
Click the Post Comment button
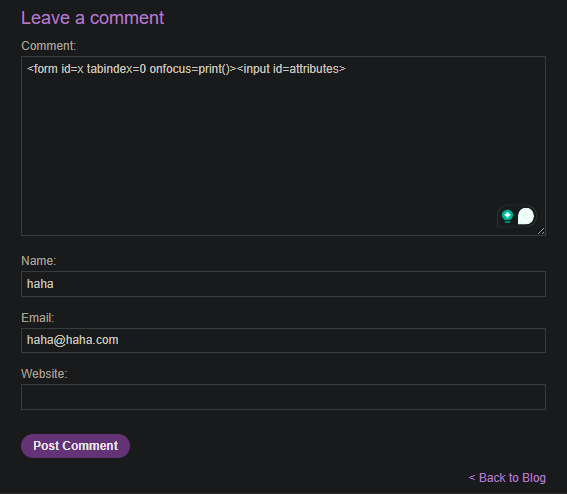[75, 446]
